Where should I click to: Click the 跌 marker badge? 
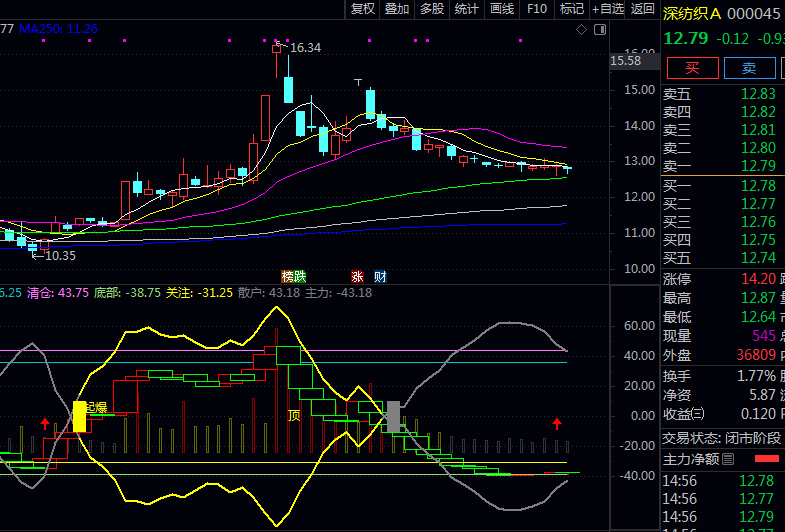(x=299, y=276)
